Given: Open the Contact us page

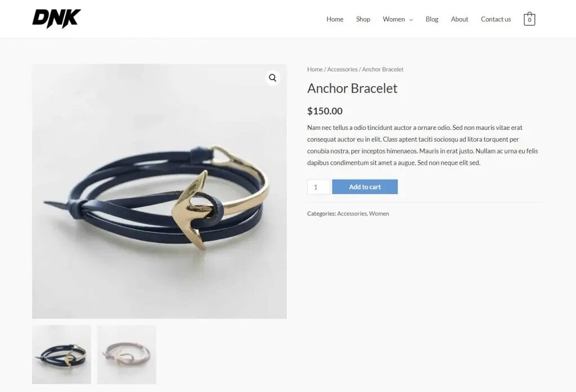Looking at the screenshot, I should click(x=496, y=19).
